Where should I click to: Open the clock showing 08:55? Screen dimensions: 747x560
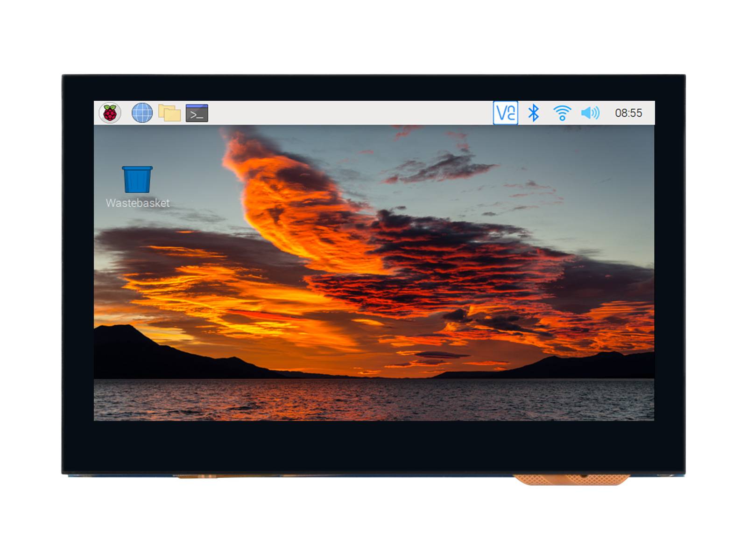click(x=627, y=113)
